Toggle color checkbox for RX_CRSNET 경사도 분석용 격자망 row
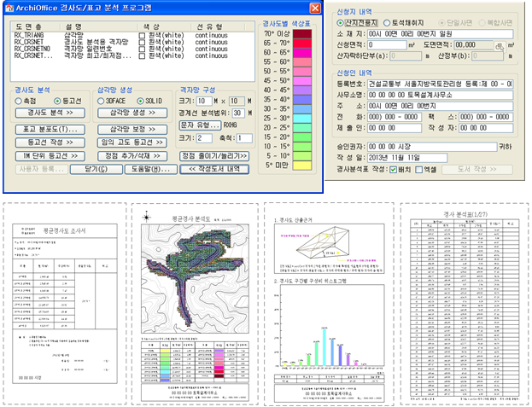The width and height of the screenshot is (532, 407). coord(142,43)
